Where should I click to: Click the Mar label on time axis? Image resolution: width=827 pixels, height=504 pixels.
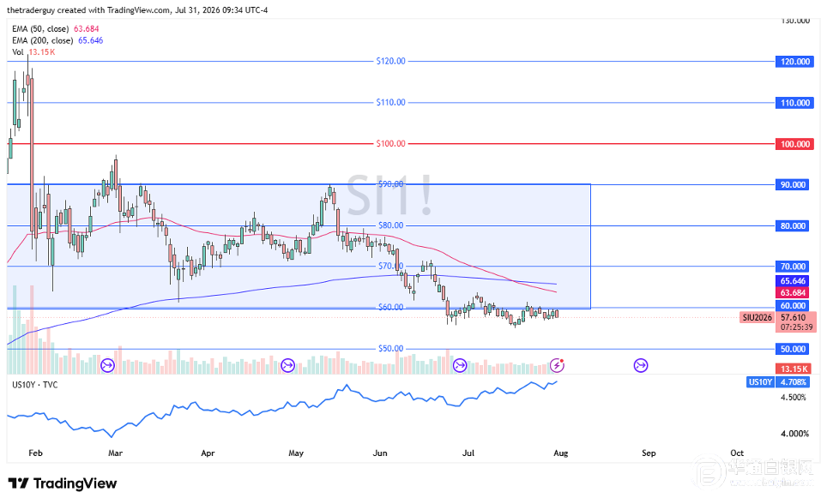115,453
